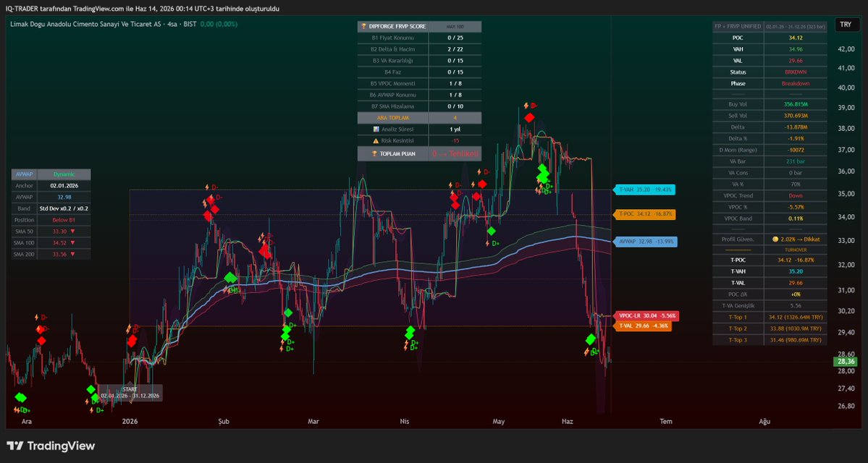
Task: Click the chart icon beside Analiz Süresi
Action: pos(376,129)
